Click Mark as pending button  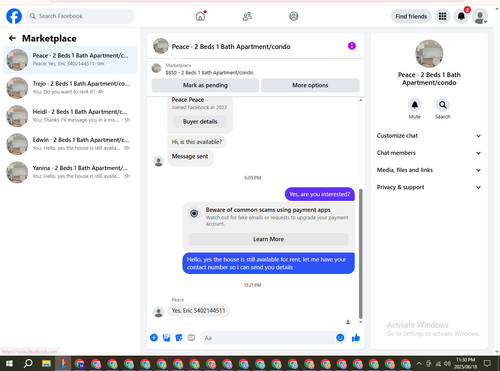pyautogui.click(x=205, y=85)
